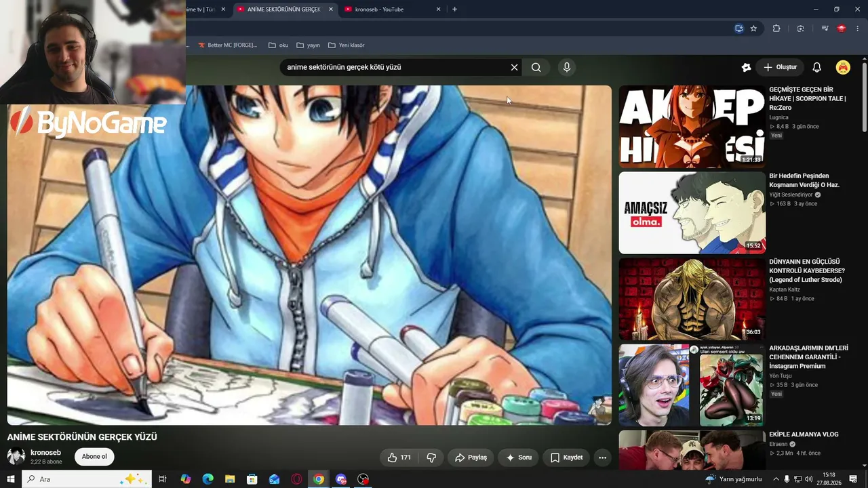Screen dimensions: 868x488
Task: Open the Chrome three-dot menu
Action: tap(858, 28)
